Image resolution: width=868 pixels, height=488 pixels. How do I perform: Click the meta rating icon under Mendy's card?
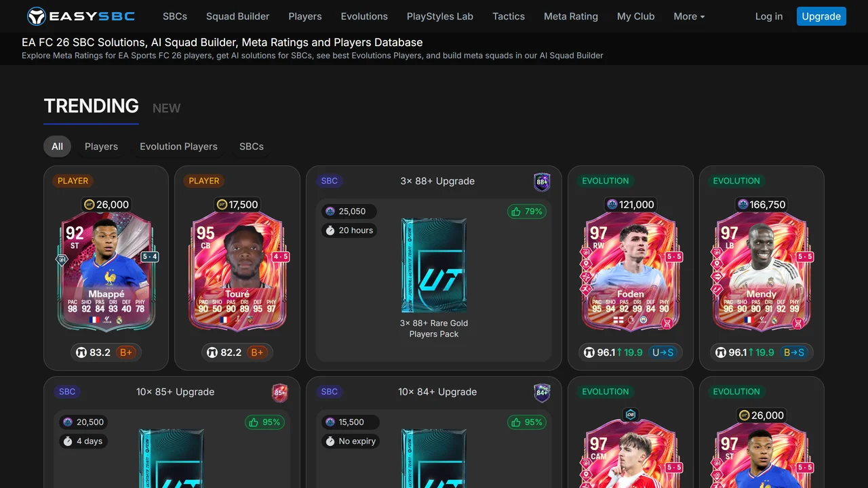pos(720,352)
